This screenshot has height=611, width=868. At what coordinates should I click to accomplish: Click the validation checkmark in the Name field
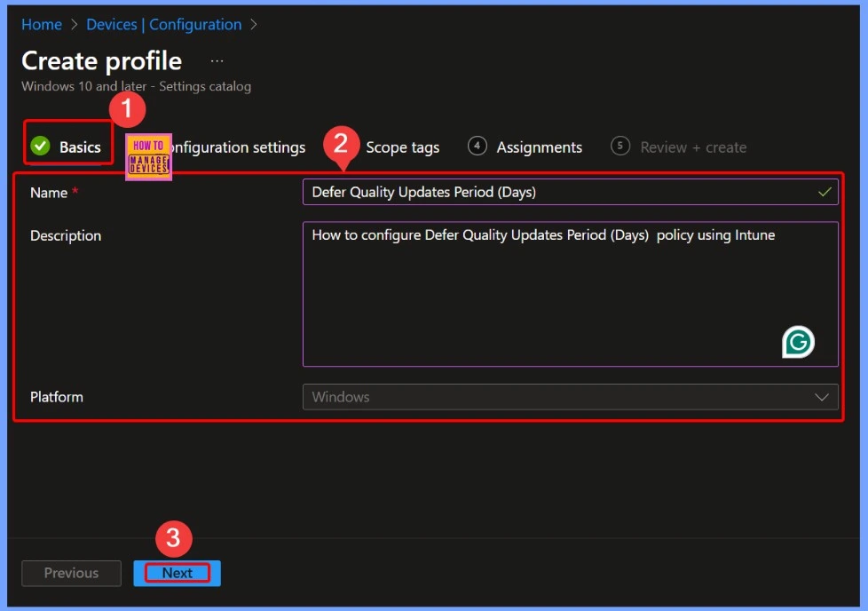[x=825, y=192]
